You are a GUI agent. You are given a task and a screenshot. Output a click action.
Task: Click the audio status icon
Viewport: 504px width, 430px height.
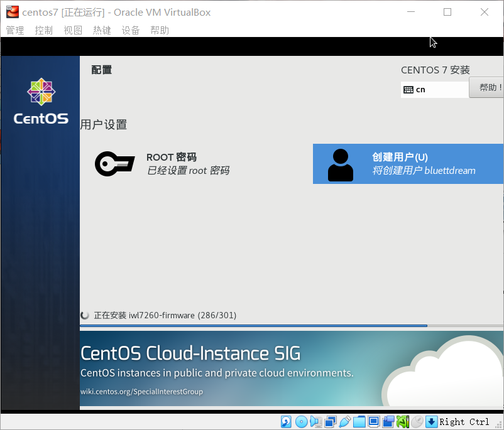tap(316, 422)
